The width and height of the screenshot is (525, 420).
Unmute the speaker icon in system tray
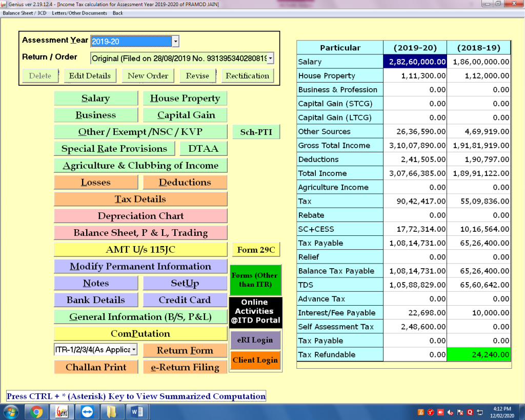450,413
